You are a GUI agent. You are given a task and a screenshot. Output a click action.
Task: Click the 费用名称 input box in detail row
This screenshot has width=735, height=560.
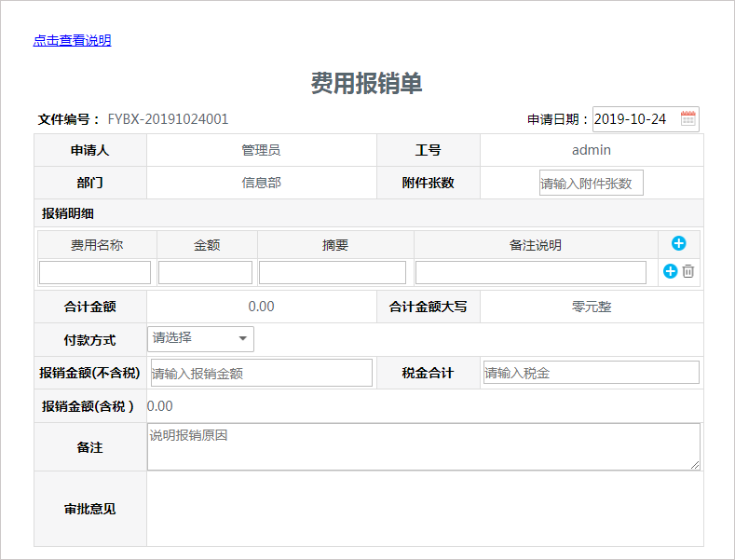[95, 272]
